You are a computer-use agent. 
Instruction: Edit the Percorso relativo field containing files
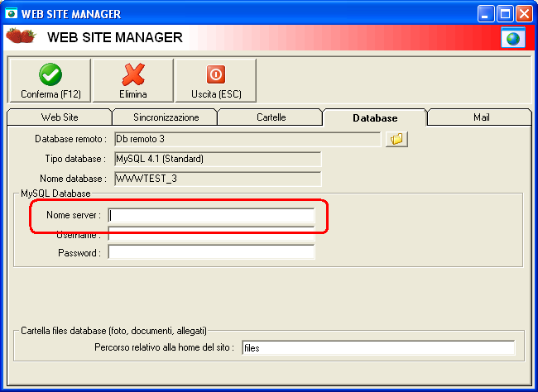pos(378,348)
